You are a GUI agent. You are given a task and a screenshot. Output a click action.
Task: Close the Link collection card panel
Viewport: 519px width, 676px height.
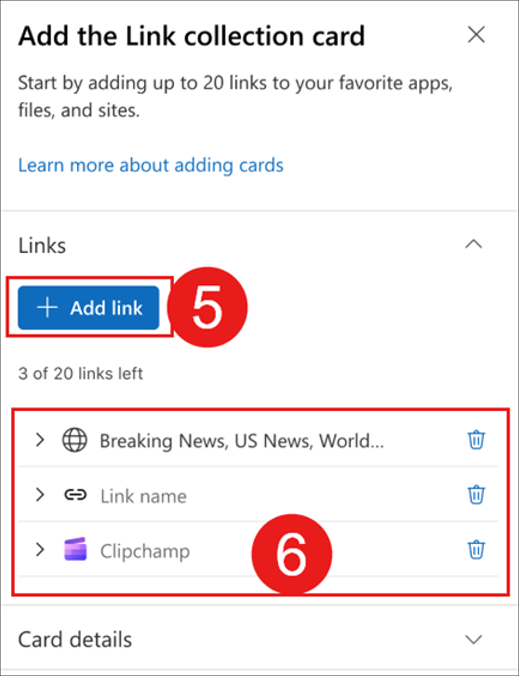click(476, 35)
